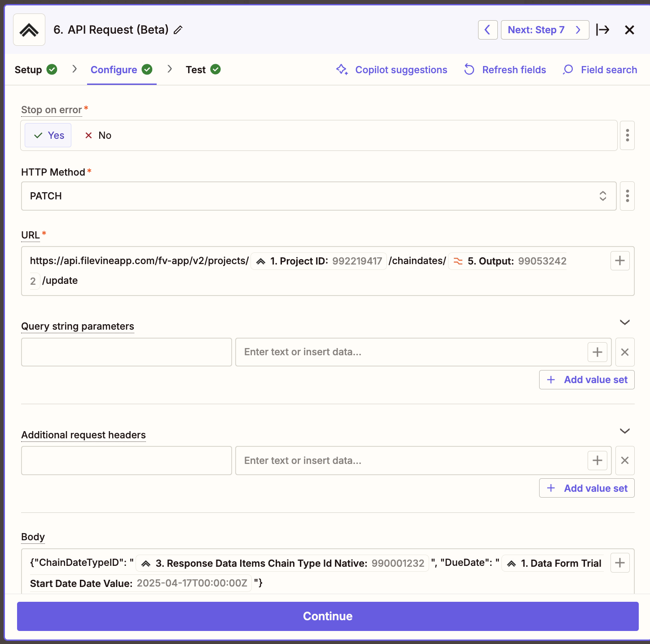Viewport: 650px width, 644px height.
Task: Switch to the Test tab
Action: [x=196, y=70]
